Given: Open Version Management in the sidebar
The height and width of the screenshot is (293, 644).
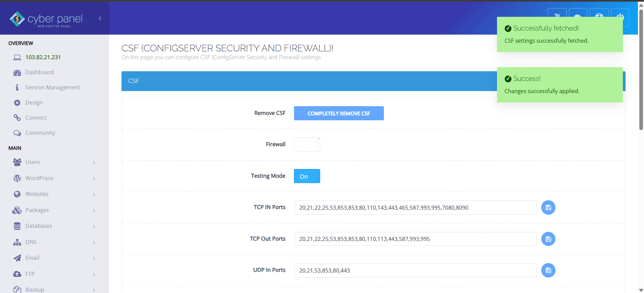Looking at the screenshot, I should (x=52, y=88).
